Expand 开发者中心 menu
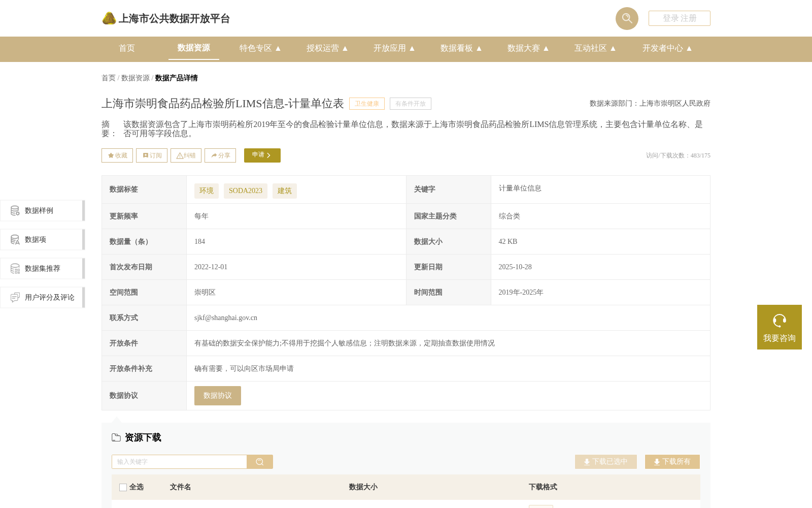 tap(667, 48)
